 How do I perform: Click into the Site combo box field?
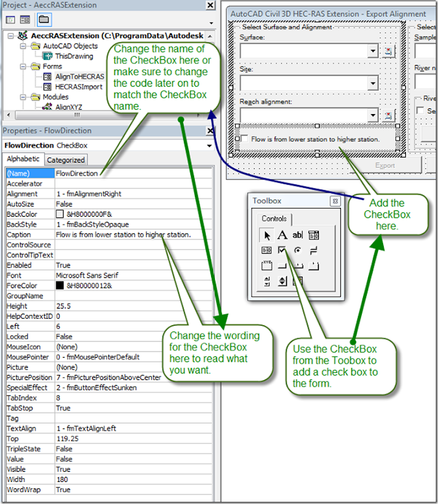304,84
